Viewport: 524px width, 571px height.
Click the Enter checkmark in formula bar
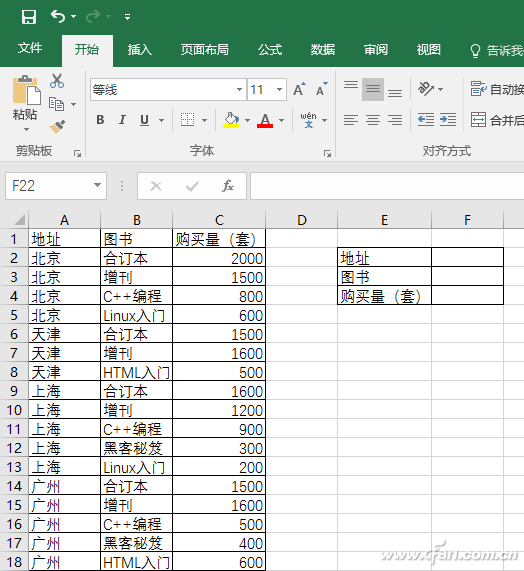coord(192,186)
